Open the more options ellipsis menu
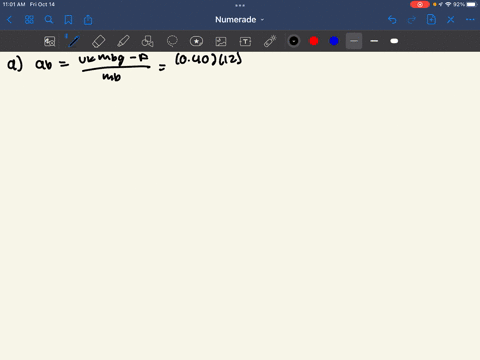Image resolution: width=480 pixels, height=360 pixels. (470, 20)
